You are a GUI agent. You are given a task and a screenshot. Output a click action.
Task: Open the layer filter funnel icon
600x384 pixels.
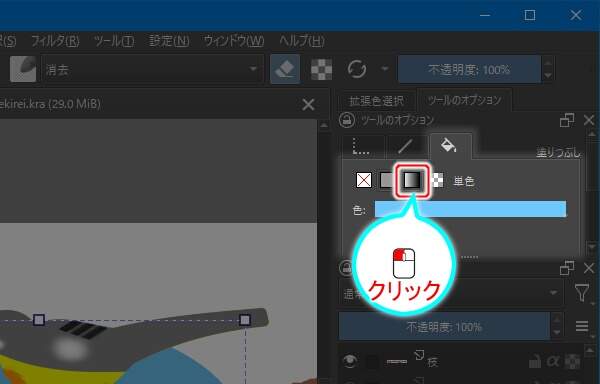pos(582,293)
